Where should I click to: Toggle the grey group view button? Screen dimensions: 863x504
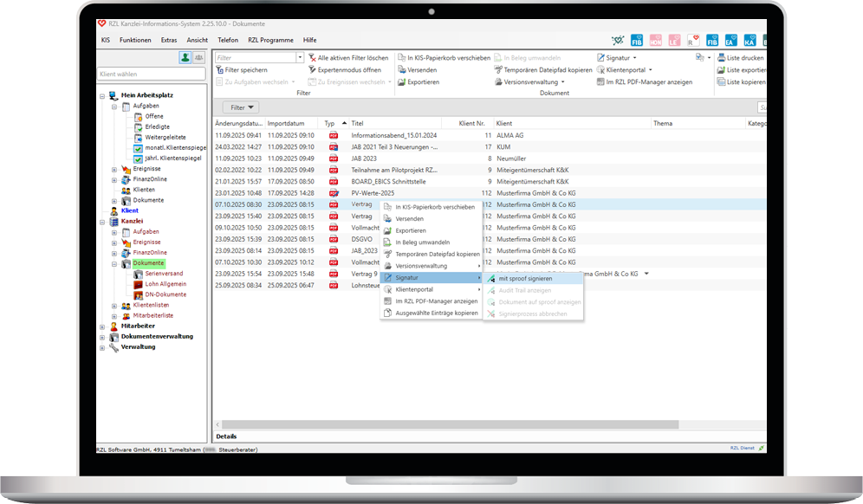pos(198,57)
